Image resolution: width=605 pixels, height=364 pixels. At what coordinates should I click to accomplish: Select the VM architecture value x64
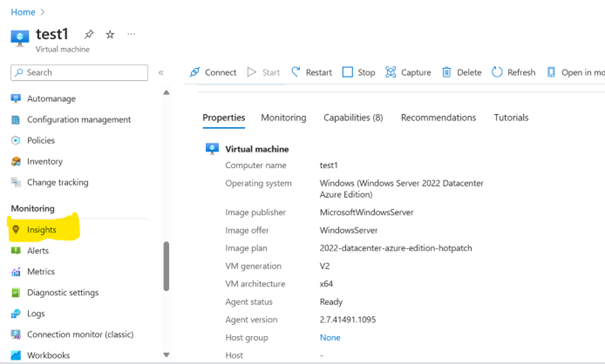tap(326, 284)
